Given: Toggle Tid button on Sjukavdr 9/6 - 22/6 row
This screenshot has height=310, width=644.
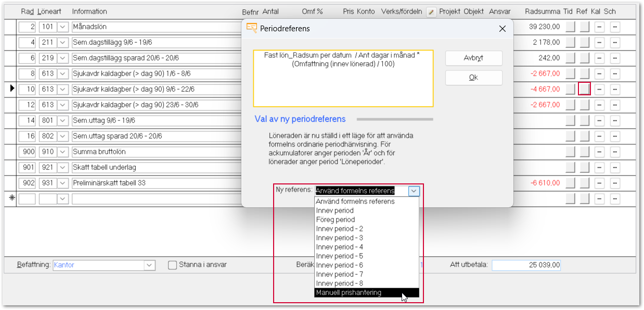Looking at the screenshot, I should 571,89.
